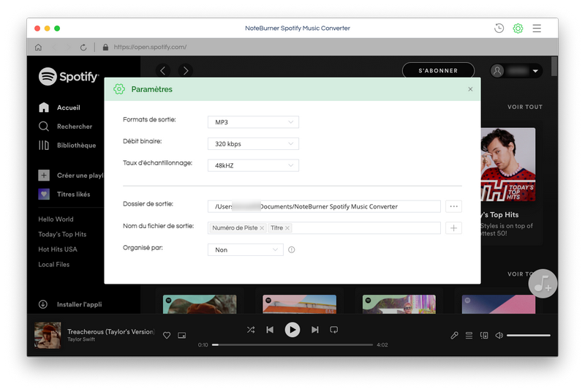Skip to previous track
This screenshot has width=585, height=392.
tap(270, 330)
